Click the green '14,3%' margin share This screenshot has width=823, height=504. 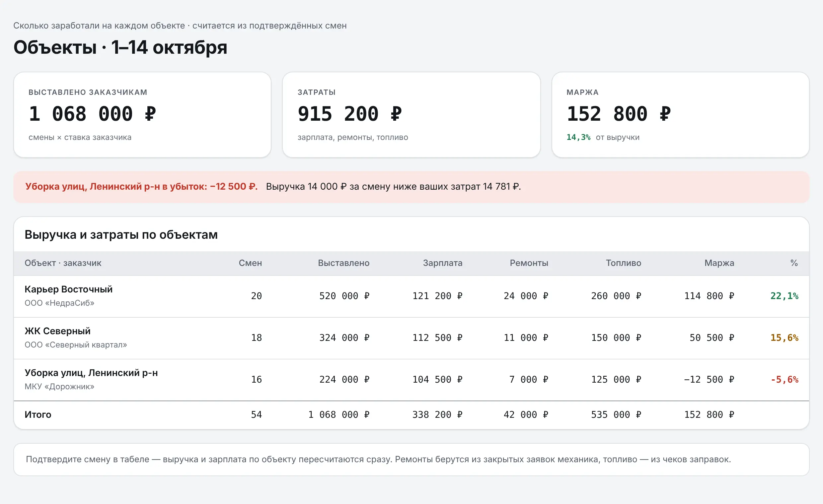pyautogui.click(x=578, y=137)
